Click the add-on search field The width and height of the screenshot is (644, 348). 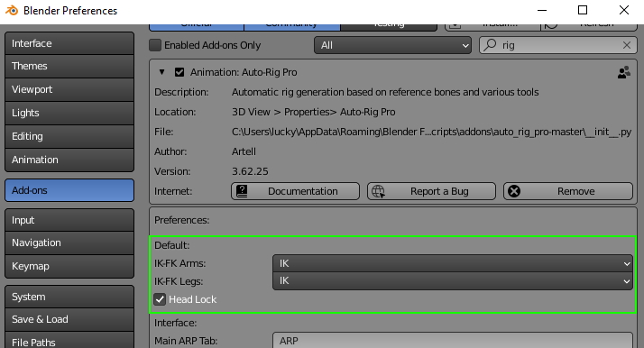558,45
